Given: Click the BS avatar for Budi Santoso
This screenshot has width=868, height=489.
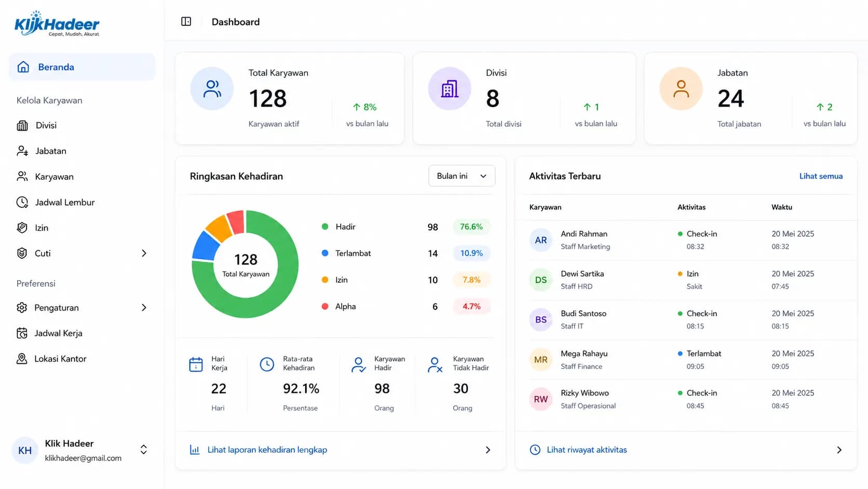Looking at the screenshot, I should click(x=541, y=320).
